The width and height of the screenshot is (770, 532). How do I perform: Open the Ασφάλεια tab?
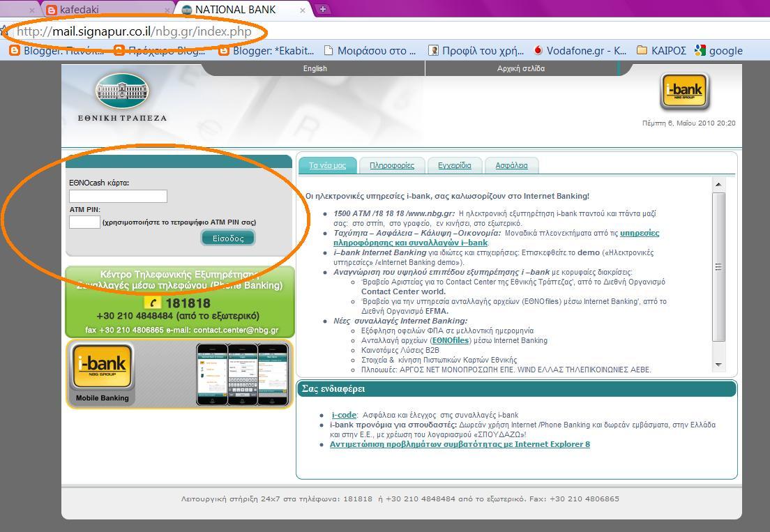(511, 165)
